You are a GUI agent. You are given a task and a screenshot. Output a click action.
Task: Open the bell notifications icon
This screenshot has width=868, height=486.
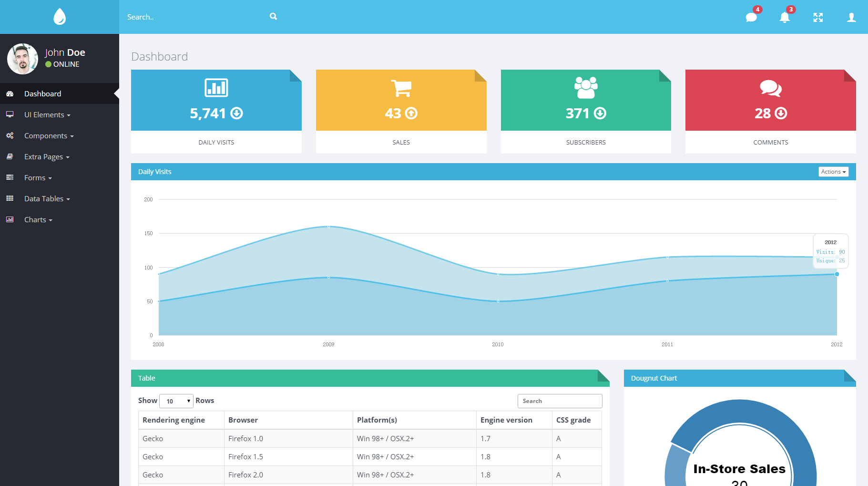coord(785,18)
